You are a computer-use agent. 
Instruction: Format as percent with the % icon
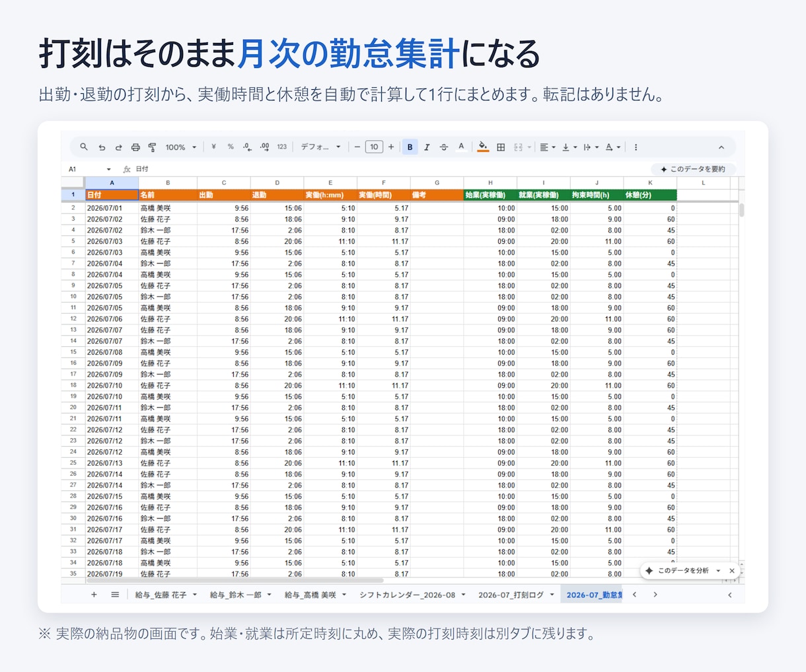tap(231, 147)
